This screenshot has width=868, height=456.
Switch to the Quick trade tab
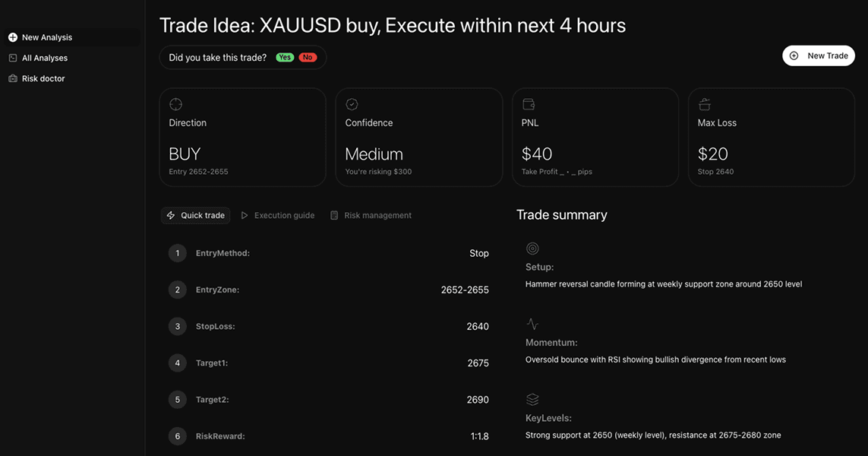tap(196, 216)
